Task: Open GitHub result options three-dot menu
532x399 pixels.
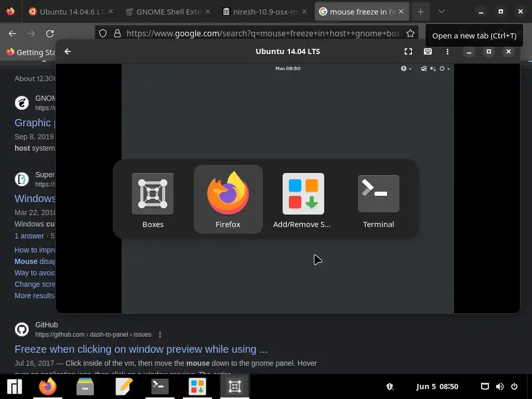Action: [160, 335]
